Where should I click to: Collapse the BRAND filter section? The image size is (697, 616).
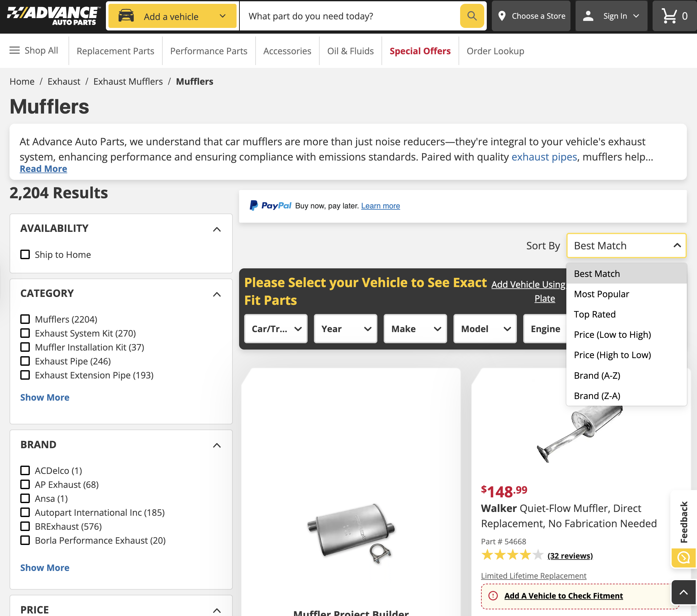217,445
